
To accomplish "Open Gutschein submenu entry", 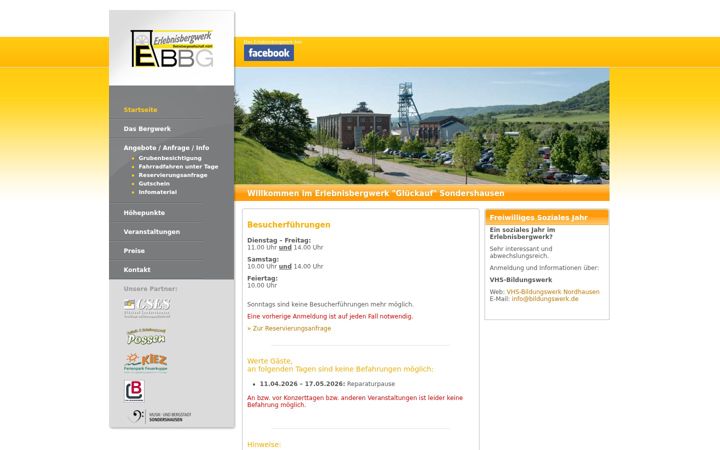I will [154, 184].
